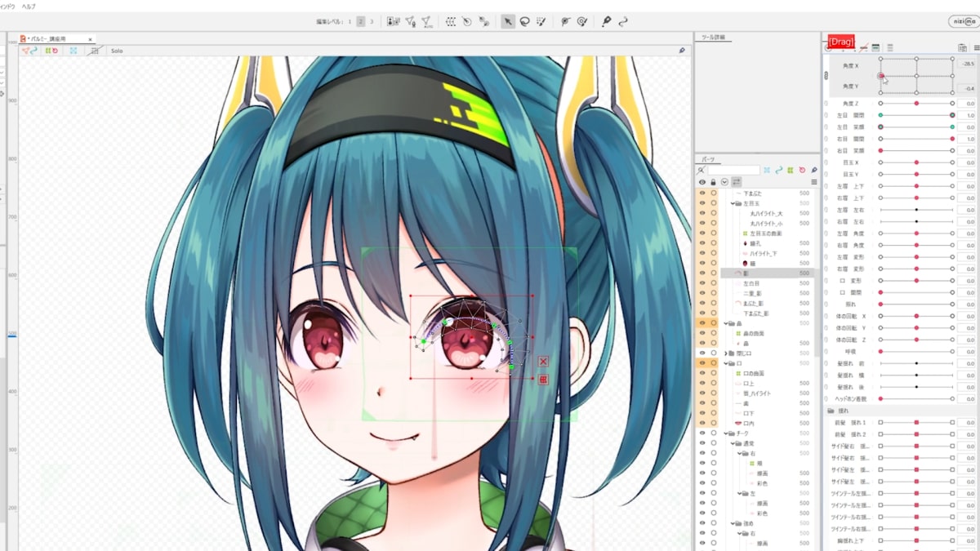This screenshot has height=551, width=980.
Task: Toggle the Solo view button
Action: click(x=117, y=51)
